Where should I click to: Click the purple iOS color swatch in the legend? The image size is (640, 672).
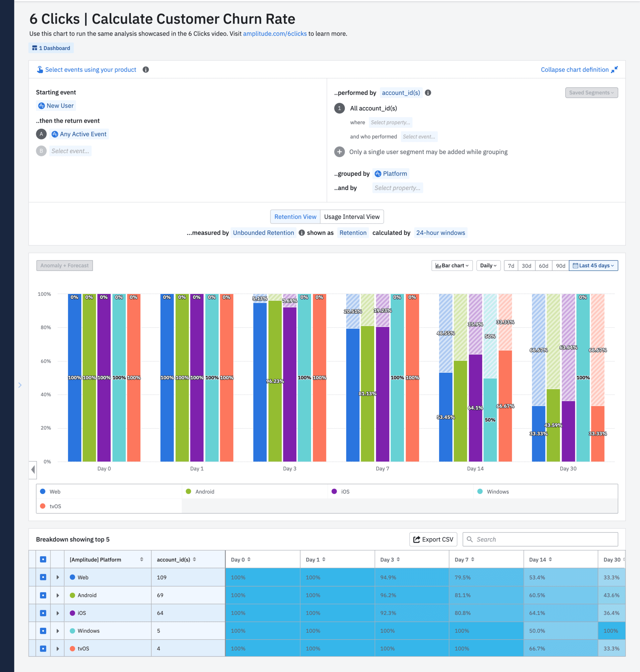click(334, 492)
